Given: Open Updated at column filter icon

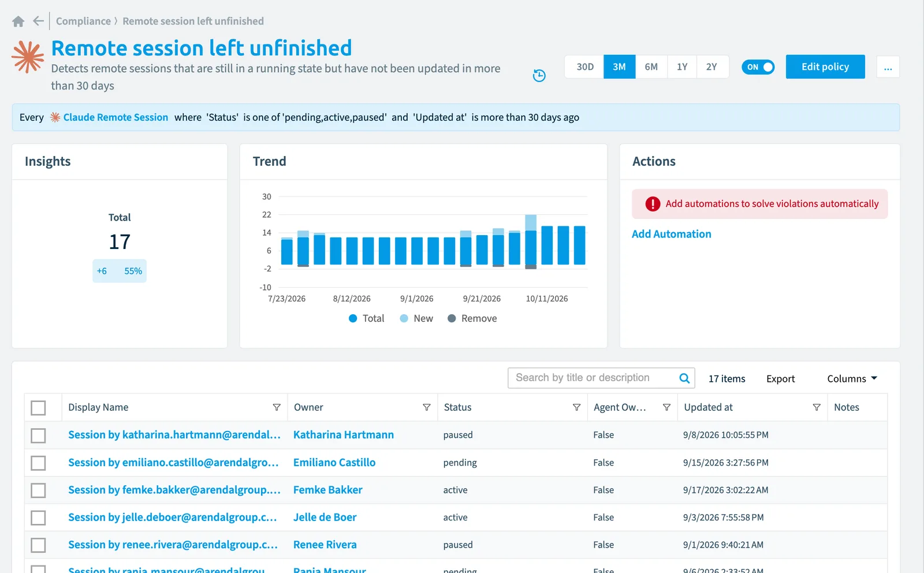Looking at the screenshot, I should (x=817, y=407).
